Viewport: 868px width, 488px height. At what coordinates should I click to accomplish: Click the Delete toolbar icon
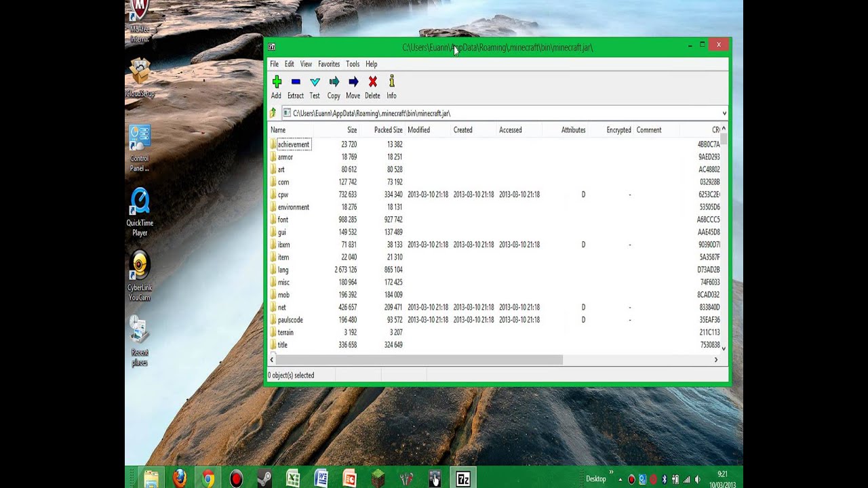tap(372, 82)
